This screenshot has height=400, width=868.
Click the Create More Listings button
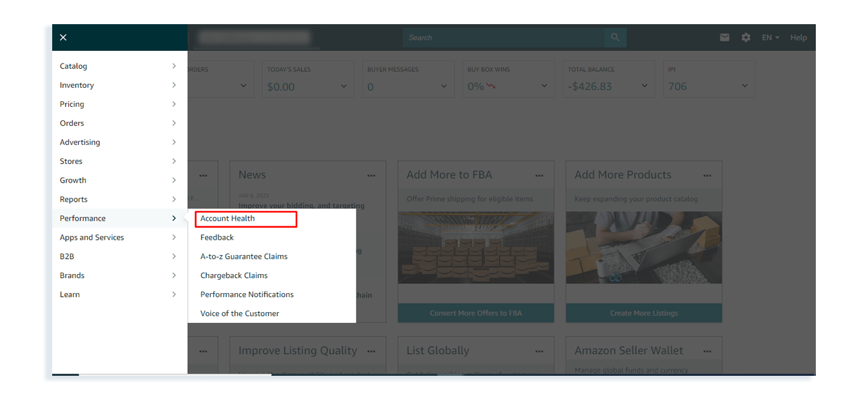[643, 313]
